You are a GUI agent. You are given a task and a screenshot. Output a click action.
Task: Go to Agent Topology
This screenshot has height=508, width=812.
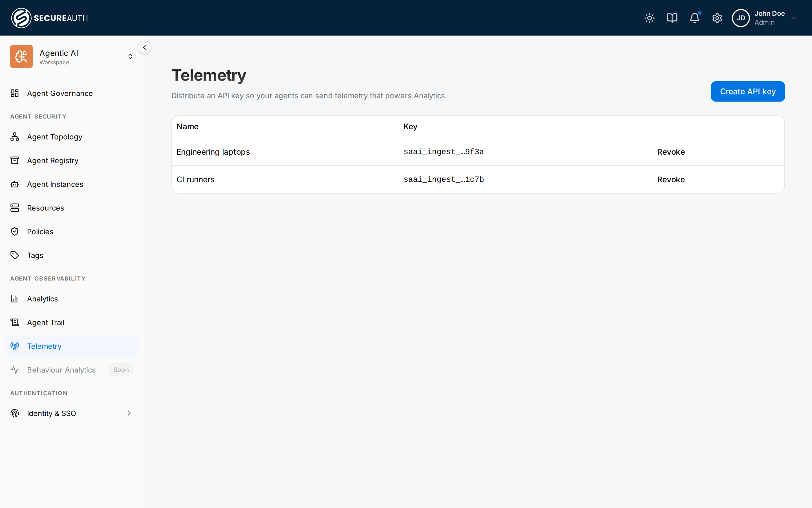pos(55,137)
